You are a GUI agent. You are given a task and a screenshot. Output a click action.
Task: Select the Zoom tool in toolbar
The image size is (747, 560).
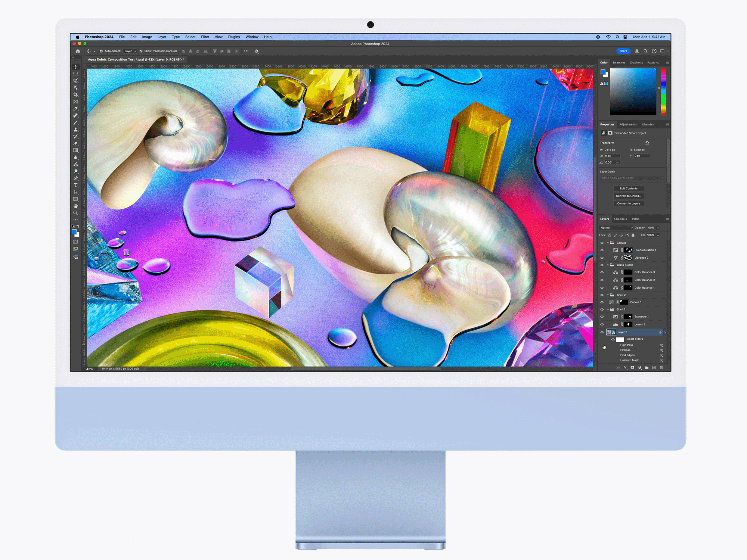click(x=75, y=213)
